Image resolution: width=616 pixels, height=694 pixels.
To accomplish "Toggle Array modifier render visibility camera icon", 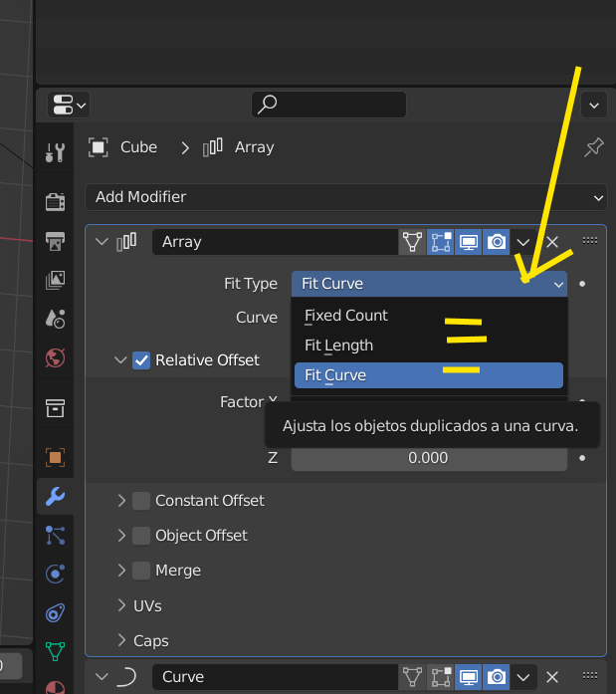I will pos(497,242).
